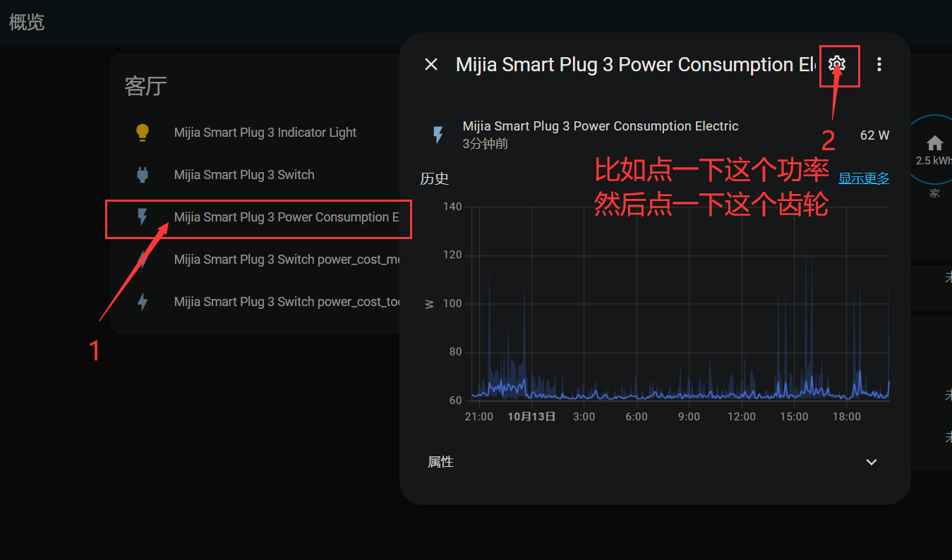Click the Smart Plug 3 Switch plug icon

143,175
